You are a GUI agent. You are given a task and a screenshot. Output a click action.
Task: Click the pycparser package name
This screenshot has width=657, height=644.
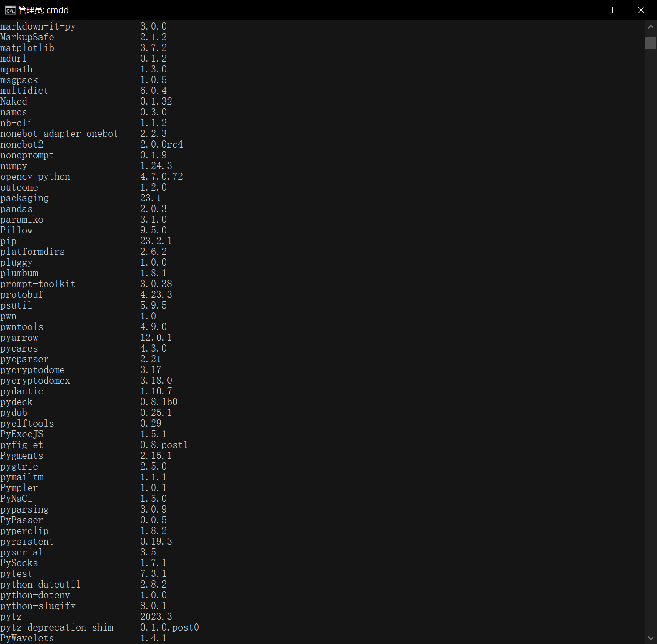coord(25,359)
